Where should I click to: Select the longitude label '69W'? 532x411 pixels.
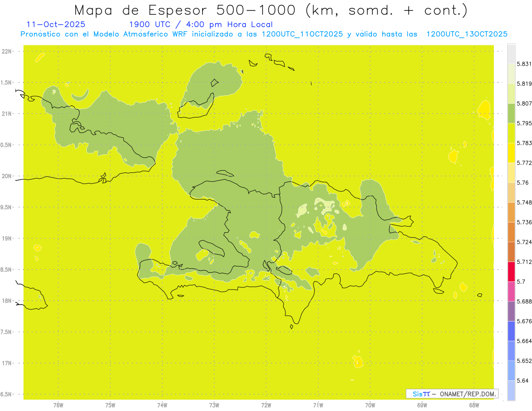click(x=422, y=405)
